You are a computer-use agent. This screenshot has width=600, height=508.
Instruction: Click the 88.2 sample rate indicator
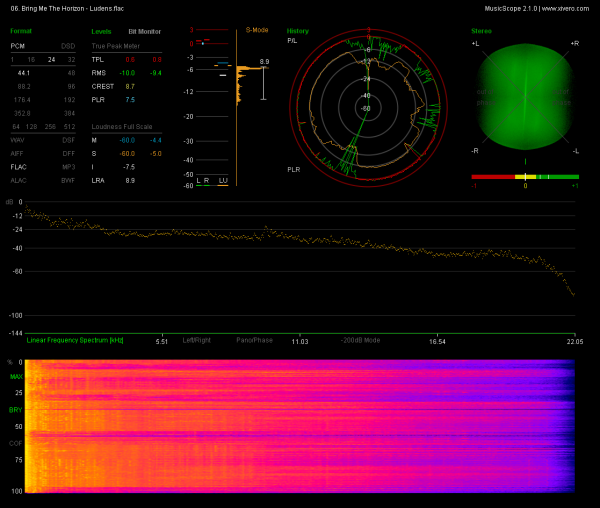24,87
